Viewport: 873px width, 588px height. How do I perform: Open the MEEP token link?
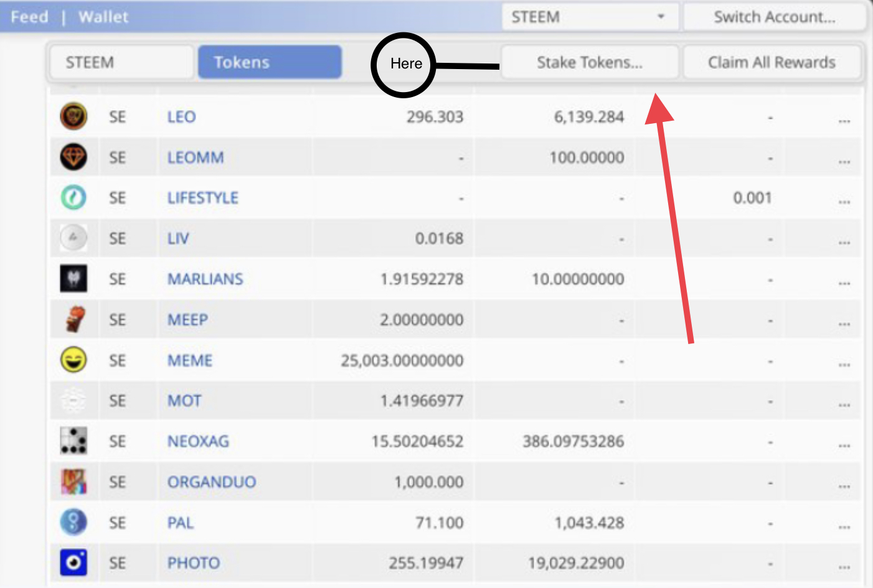pyautogui.click(x=187, y=320)
